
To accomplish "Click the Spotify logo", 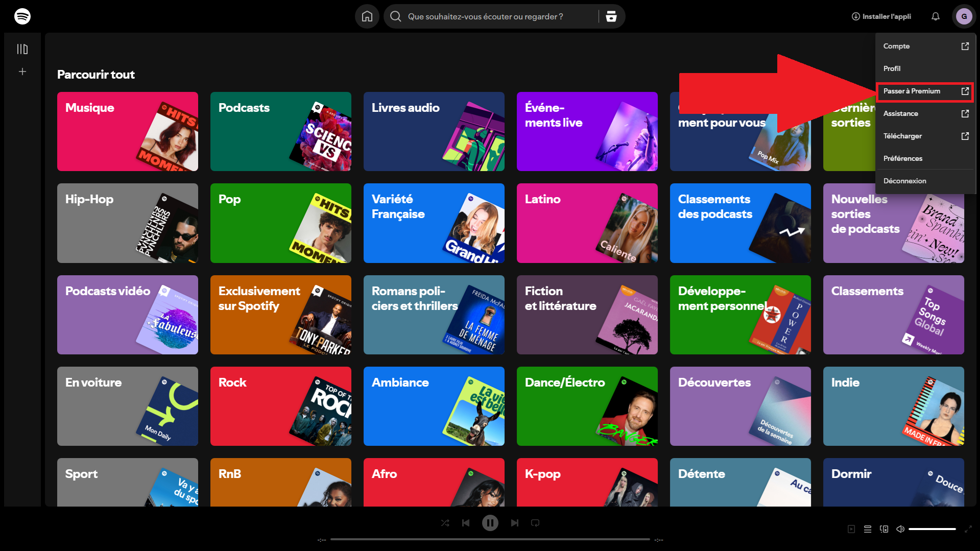I will pyautogui.click(x=22, y=16).
